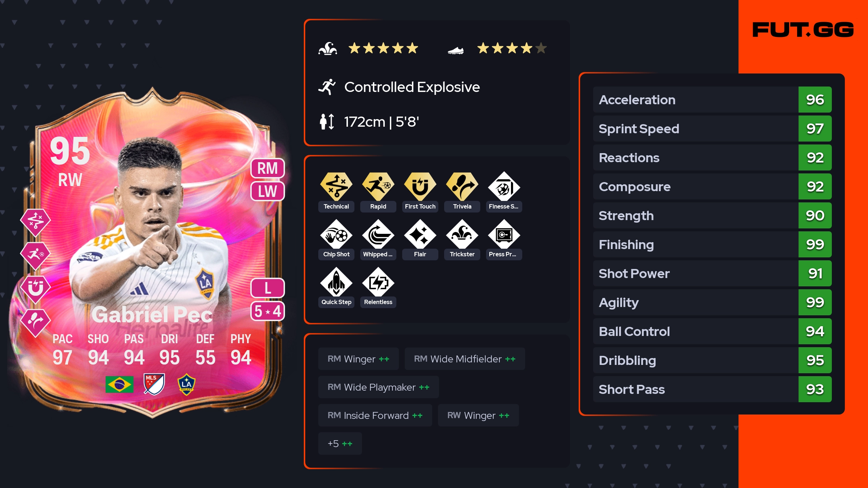Click the RM alternate position badge
The height and width of the screenshot is (488, 868).
point(268,168)
